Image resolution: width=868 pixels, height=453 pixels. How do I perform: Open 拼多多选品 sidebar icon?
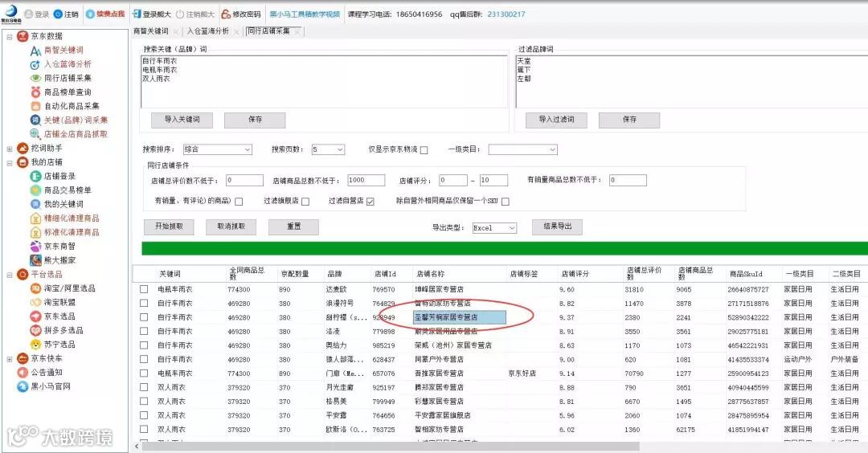35,330
